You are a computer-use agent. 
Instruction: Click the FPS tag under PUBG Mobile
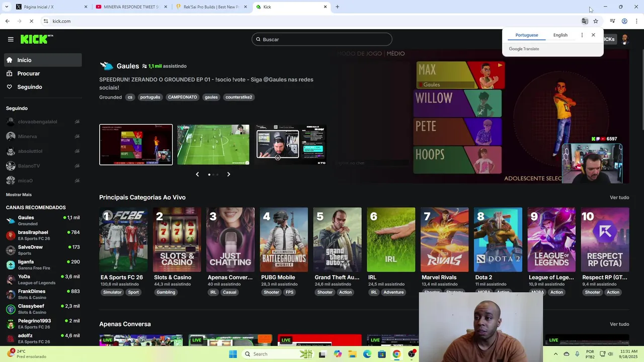click(289, 292)
